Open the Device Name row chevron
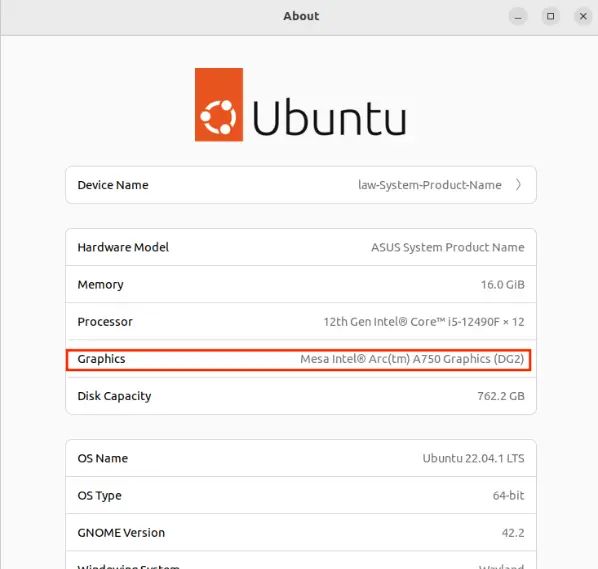This screenshot has height=569, width=598. coord(518,185)
